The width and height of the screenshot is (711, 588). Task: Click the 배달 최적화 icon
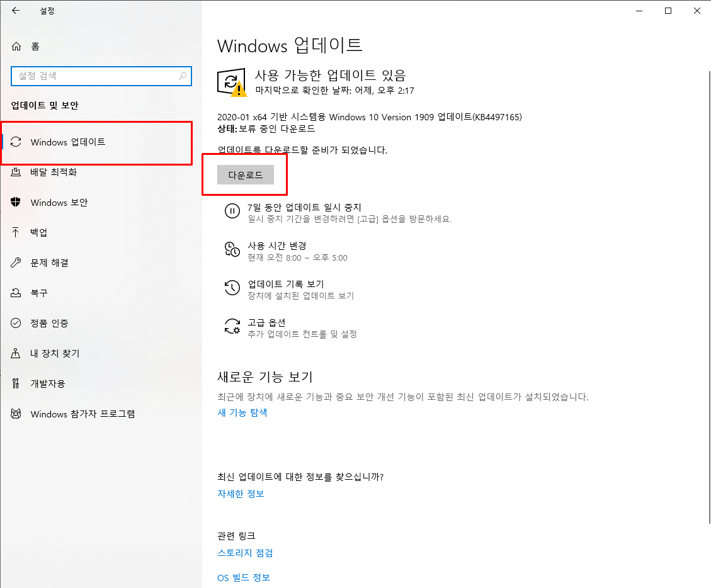pyautogui.click(x=16, y=172)
